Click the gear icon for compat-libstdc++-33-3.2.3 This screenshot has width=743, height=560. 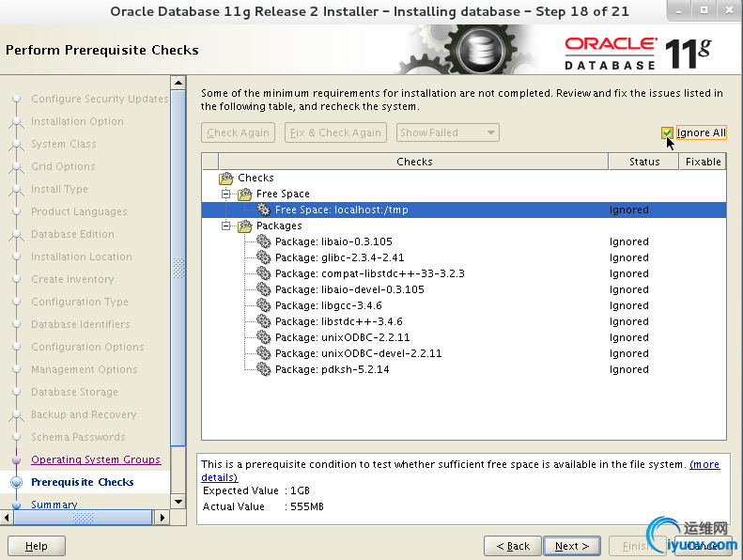pos(263,273)
